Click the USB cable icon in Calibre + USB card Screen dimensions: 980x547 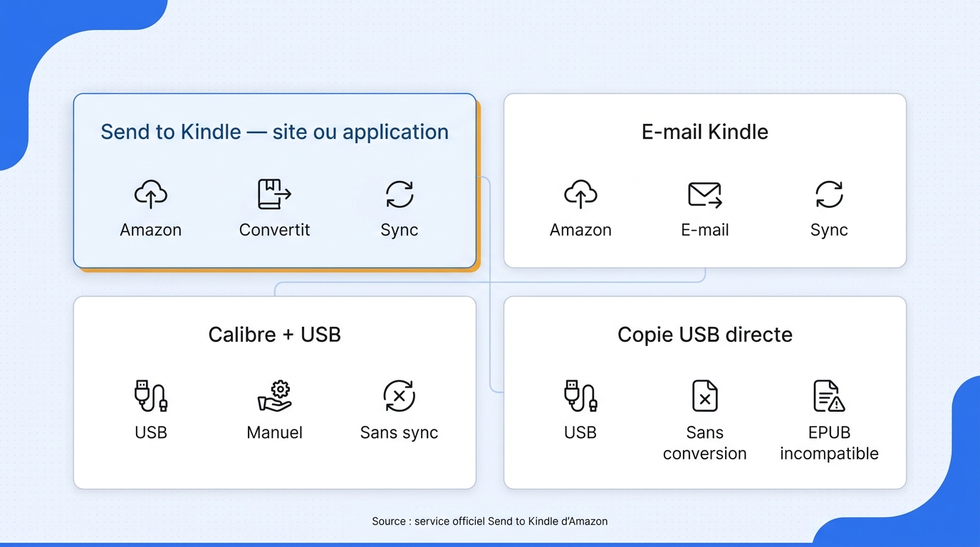150,396
